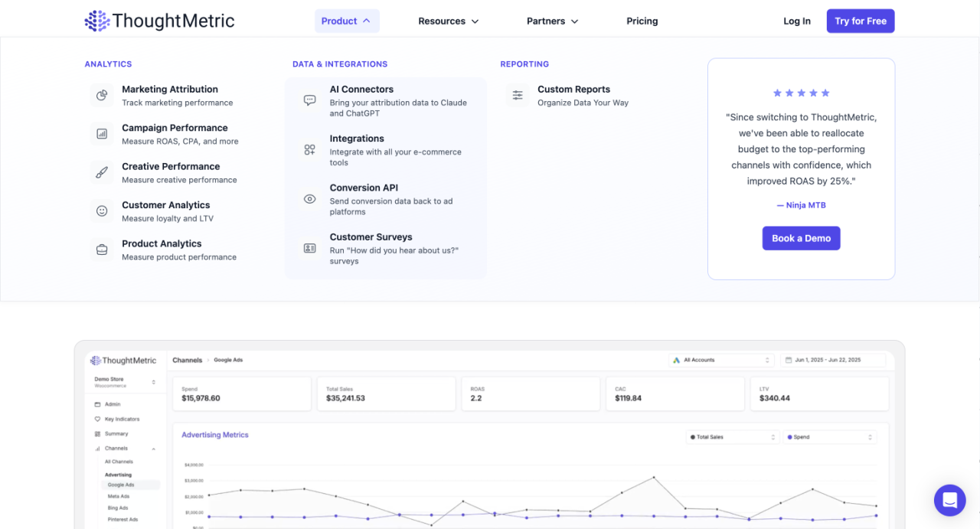Open the All Accounts selector
The width and height of the screenshot is (980, 529).
click(720, 359)
